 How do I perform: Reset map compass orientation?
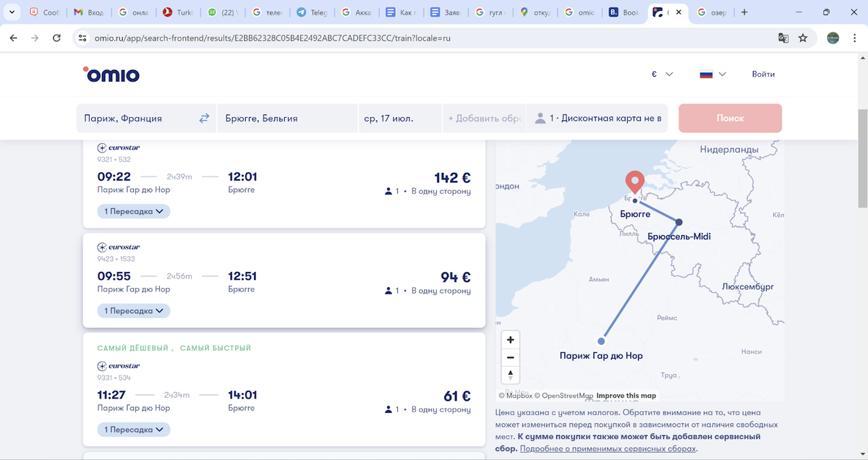click(x=511, y=375)
